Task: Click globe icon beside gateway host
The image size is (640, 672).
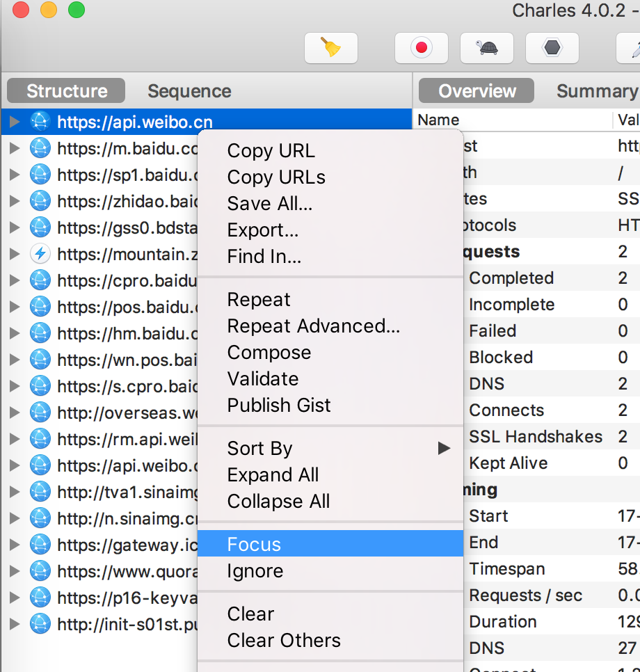Action: pos(40,544)
